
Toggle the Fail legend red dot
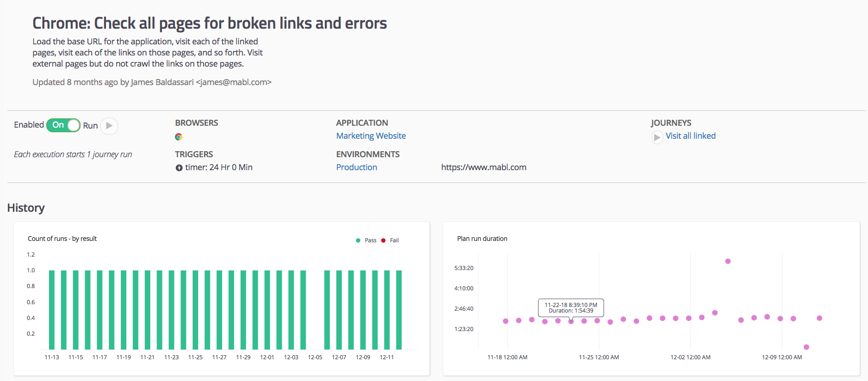(383, 240)
